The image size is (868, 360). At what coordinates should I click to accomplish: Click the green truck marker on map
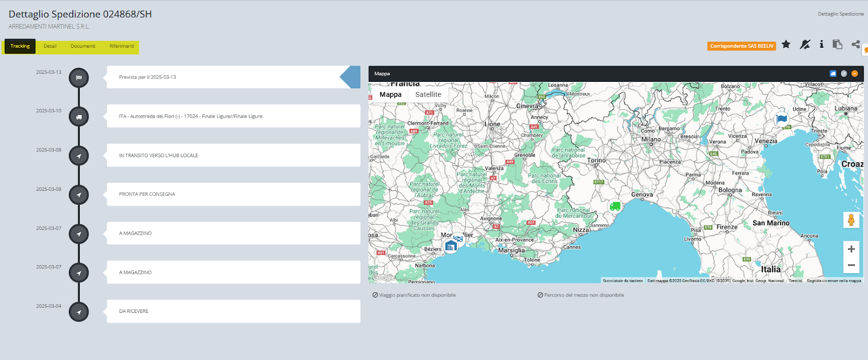(615, 206)
